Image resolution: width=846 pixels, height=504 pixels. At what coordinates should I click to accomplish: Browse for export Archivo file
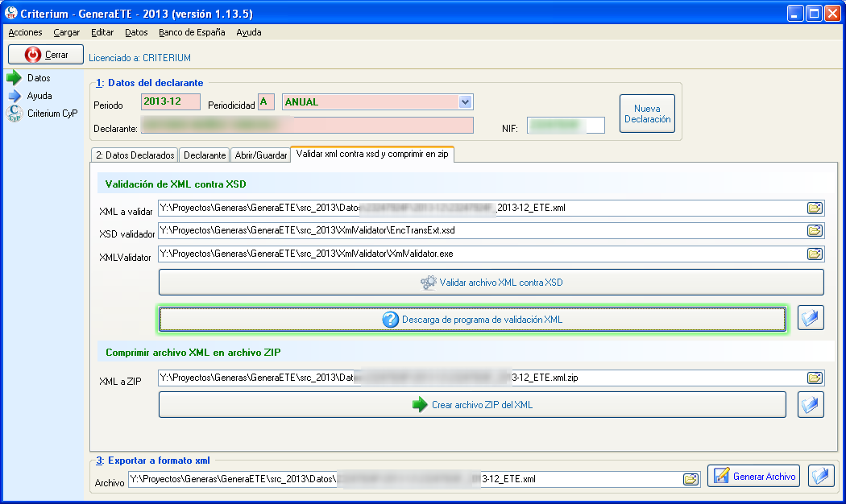point(690,479)
